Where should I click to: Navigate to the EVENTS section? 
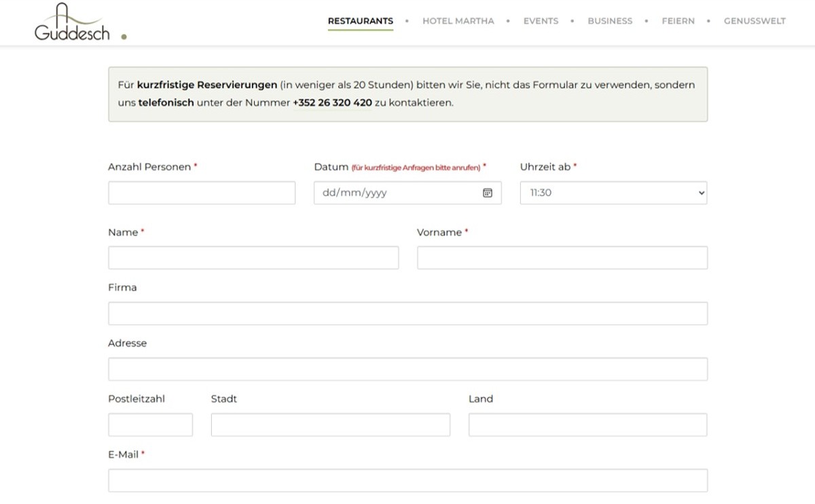[x=541, y=21]
